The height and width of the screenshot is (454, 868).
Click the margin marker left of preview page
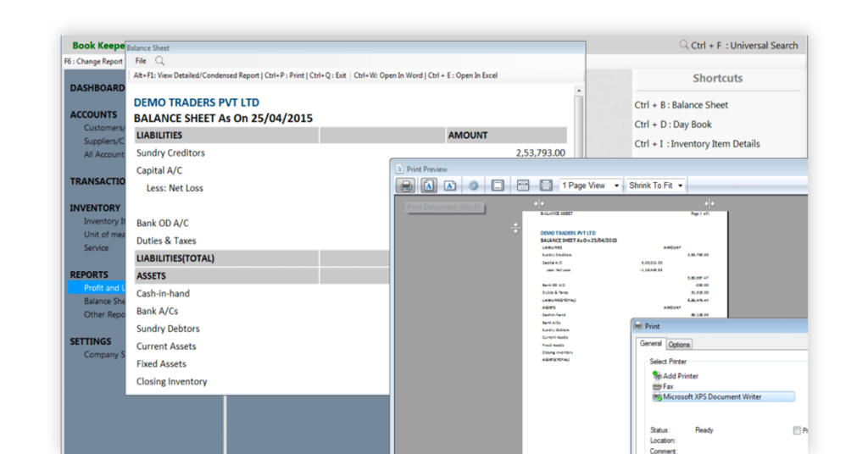(x=515, y=228)
